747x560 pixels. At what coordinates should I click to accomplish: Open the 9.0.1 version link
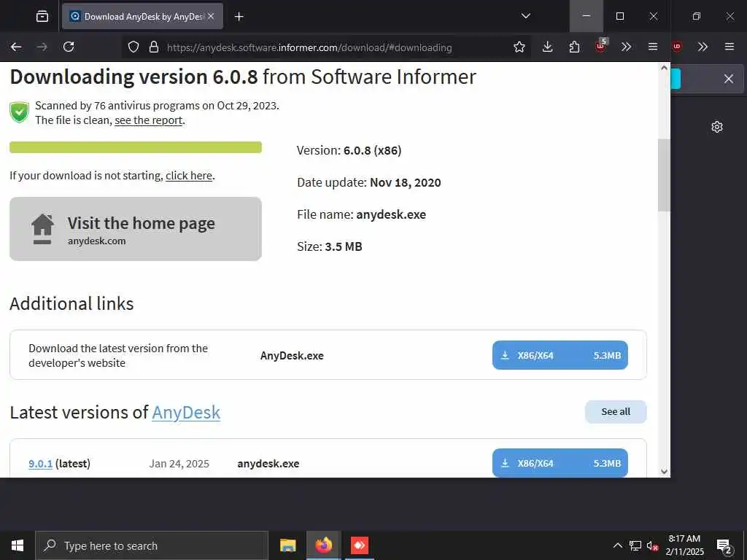pyautogui.click(x=41, y=464)
